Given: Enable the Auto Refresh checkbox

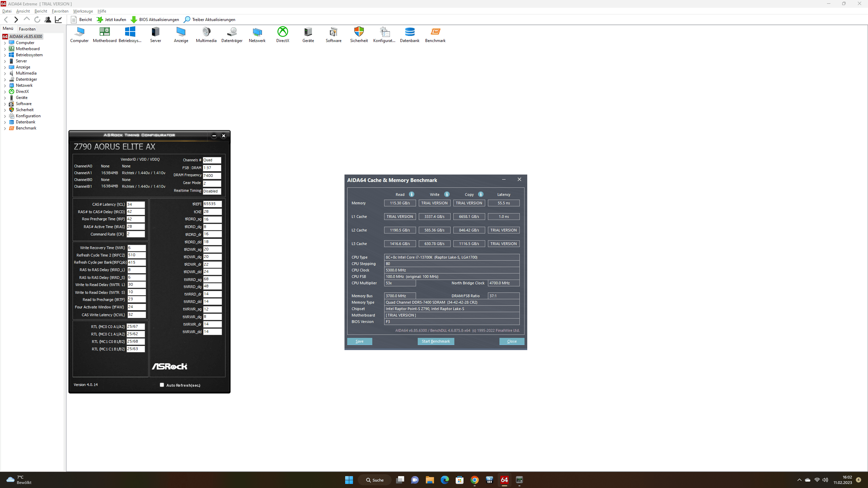Looking at the screenshot, I should [162, 385].
